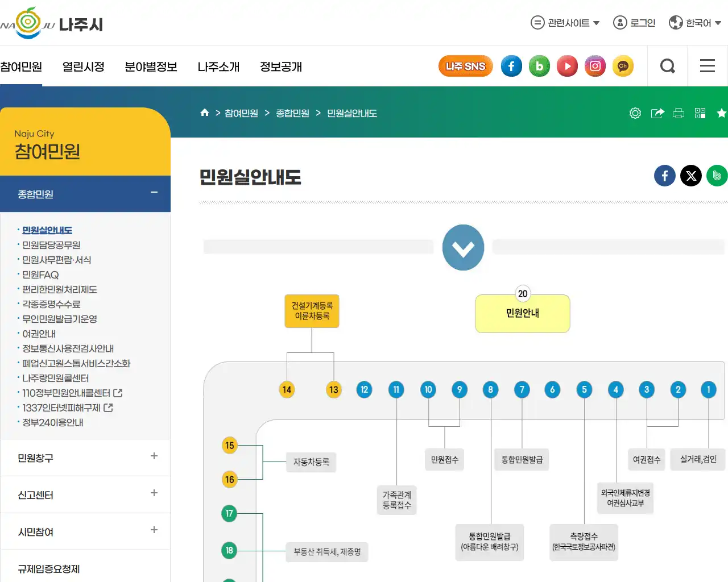Click the Naju city logo
The width and height of the screenshot is (728, 582).
[x=51, y=24]
